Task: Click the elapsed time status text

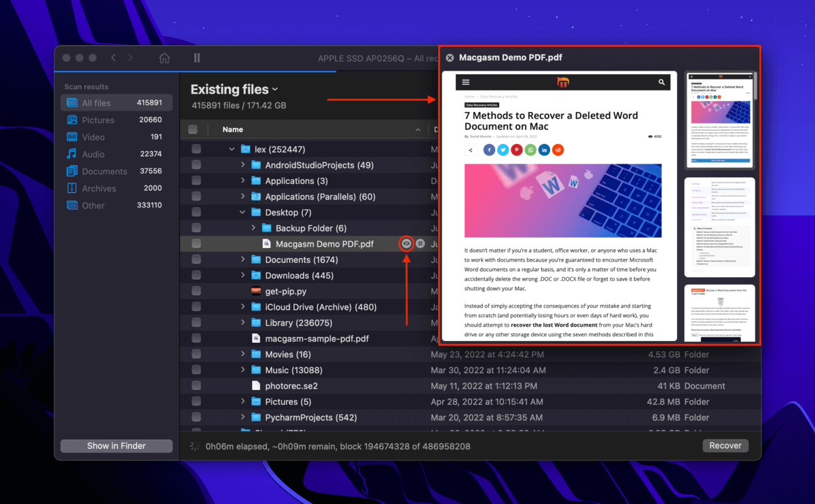Action: 339,446
